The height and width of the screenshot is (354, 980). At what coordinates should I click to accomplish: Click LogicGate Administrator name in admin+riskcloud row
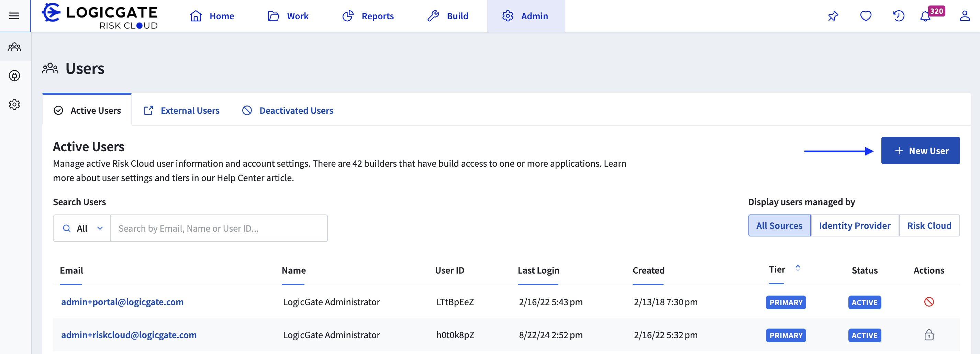pyautogui.click(x=331, y=335)
